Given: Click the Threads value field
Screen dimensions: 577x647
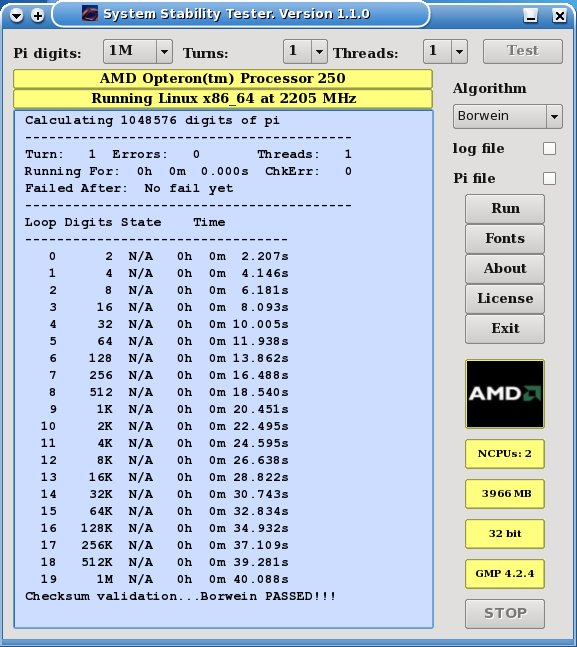Looking at the screenshot, I should tap(437, 52).
